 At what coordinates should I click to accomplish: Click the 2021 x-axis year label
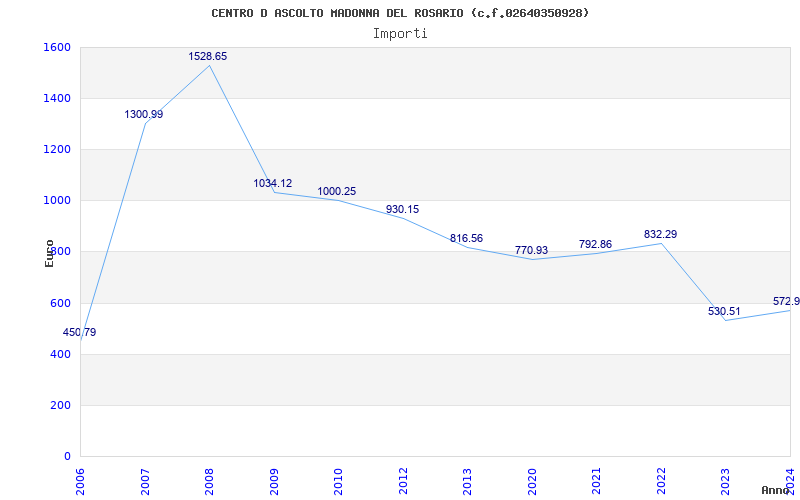[597, 481]
